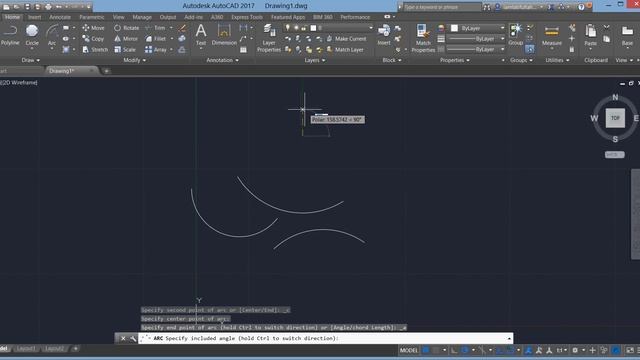Switch to Drawing1 file tab

click(x=71, y=71)
